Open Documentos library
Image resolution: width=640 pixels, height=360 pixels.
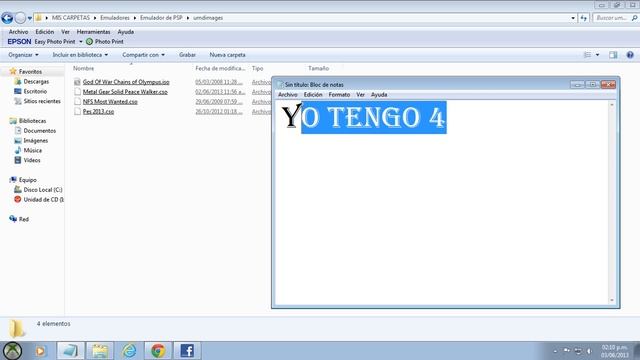[39, 131]
